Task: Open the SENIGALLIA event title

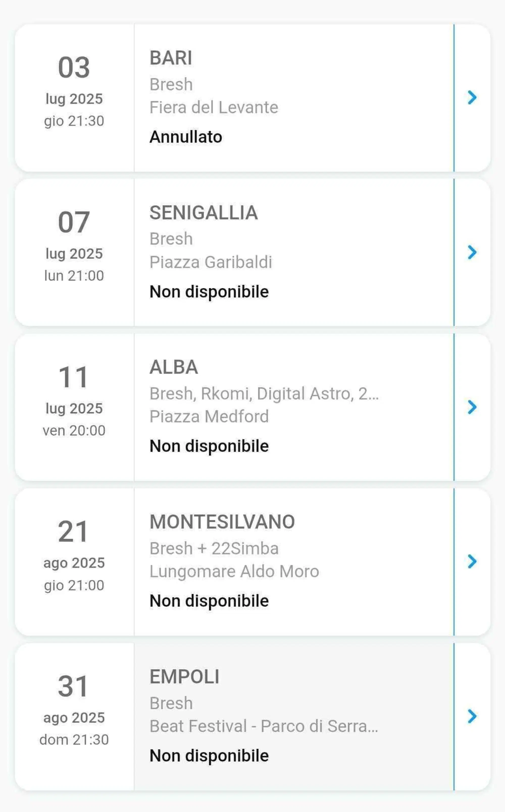Action: click(204, 213)
